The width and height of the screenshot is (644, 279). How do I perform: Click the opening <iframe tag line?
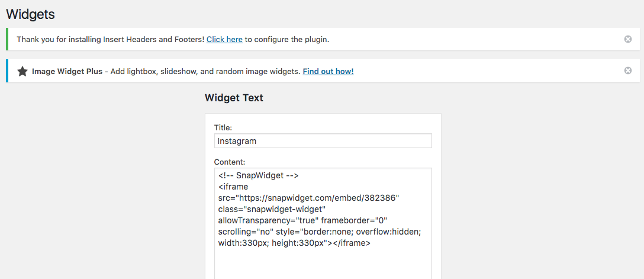[234, 187]
